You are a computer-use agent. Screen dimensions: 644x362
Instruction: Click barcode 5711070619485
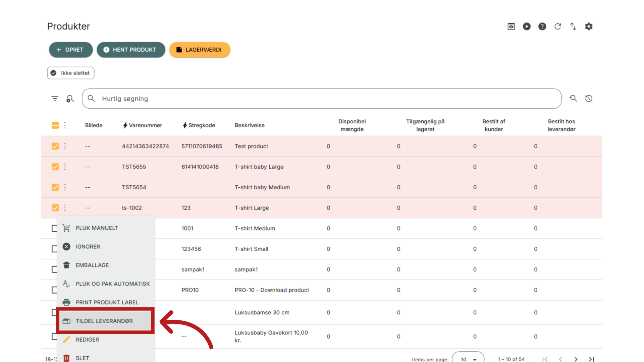click(x=202, y=146)
